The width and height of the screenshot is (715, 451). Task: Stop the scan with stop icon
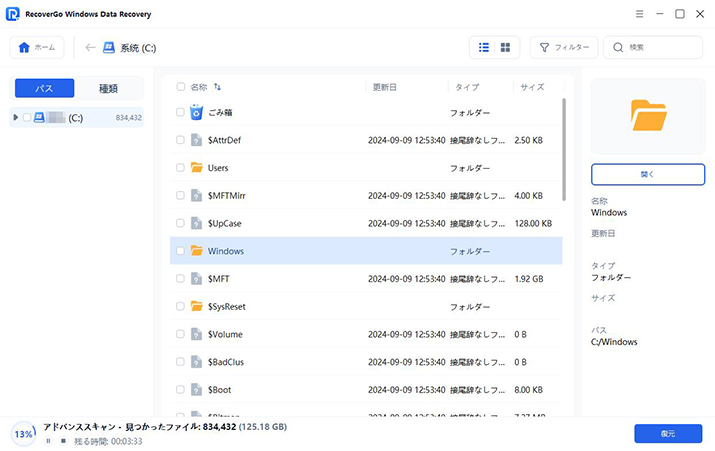63,441
